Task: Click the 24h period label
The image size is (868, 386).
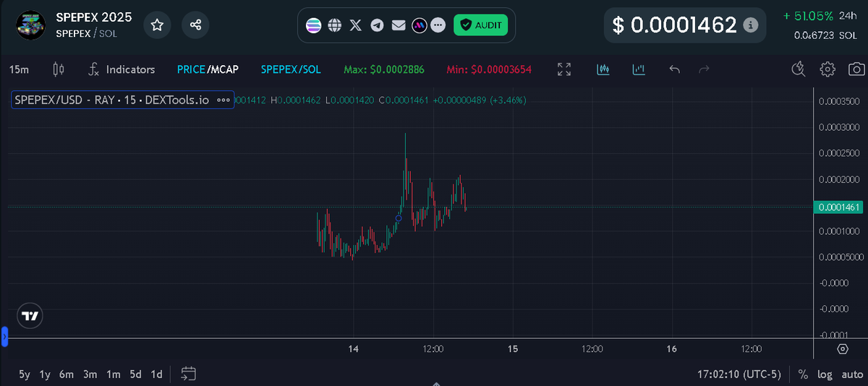Action: click(x=848, y=15)
